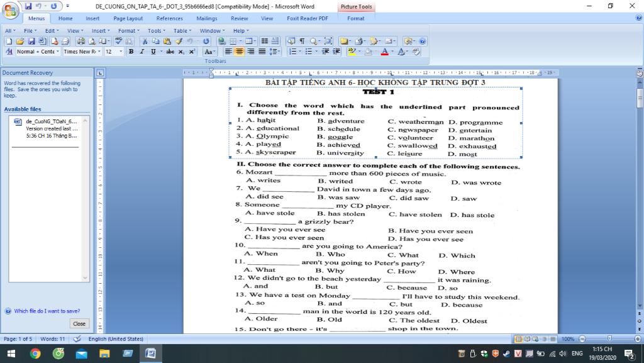Image resolution: width=644 pixels, height=363 pixels.
Task: Toggle Bold formatting
Action: (x=131, y=52)
